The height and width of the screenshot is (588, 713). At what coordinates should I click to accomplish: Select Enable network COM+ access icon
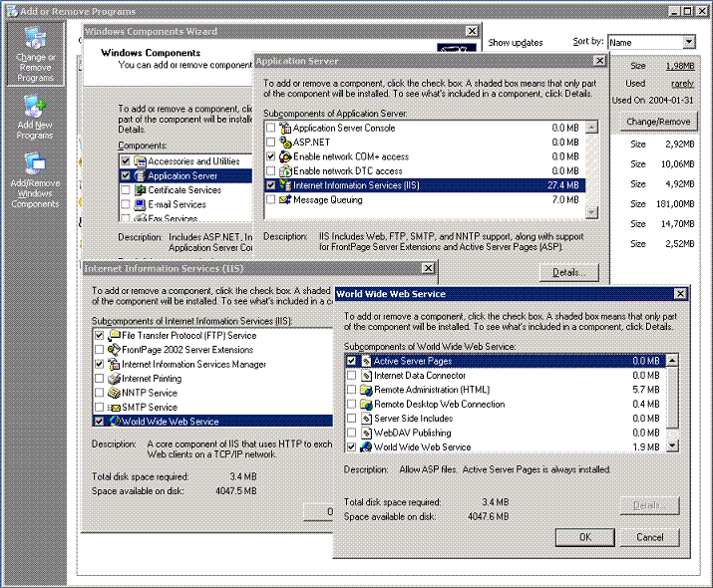285,156
